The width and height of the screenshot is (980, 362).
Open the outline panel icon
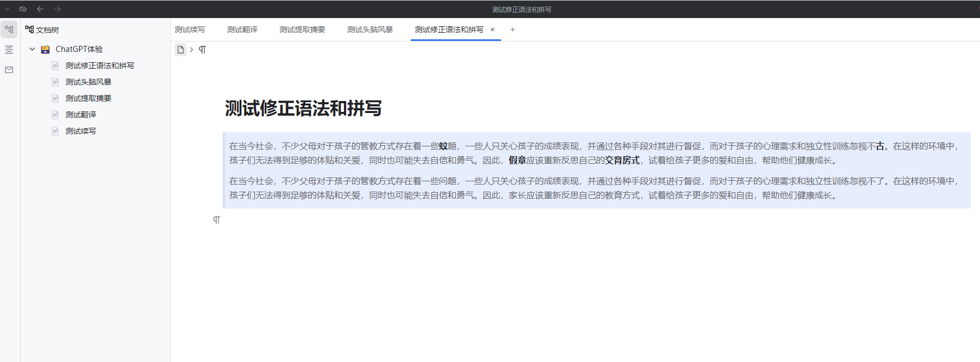(9, 50)
